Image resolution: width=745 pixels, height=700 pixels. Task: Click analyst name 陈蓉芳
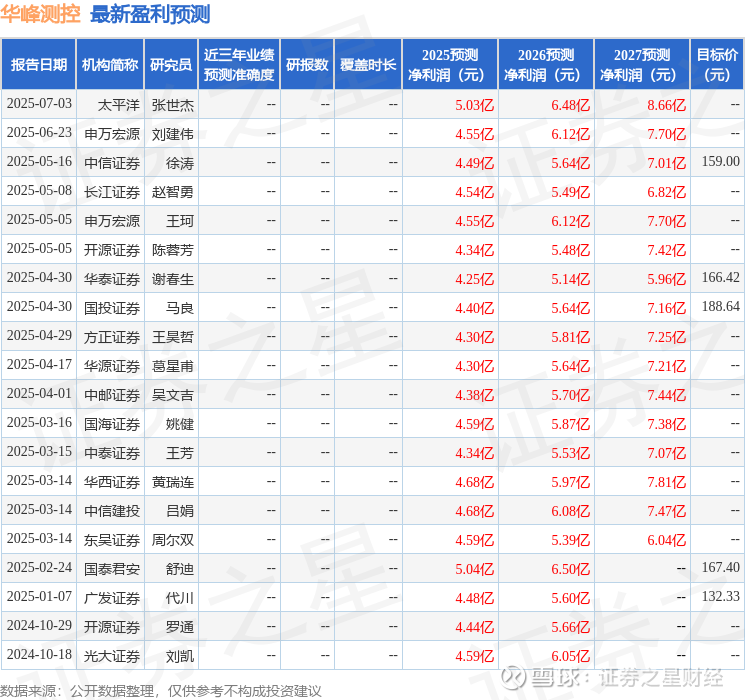click(x=172, y=250)
